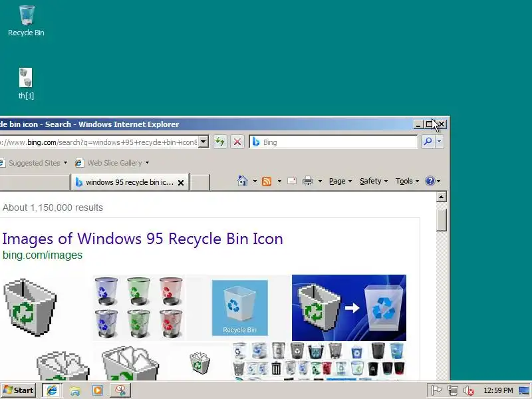Click the address bar URL field
Image resolution: width=532 pixels, height=399 pixels.
98,142
